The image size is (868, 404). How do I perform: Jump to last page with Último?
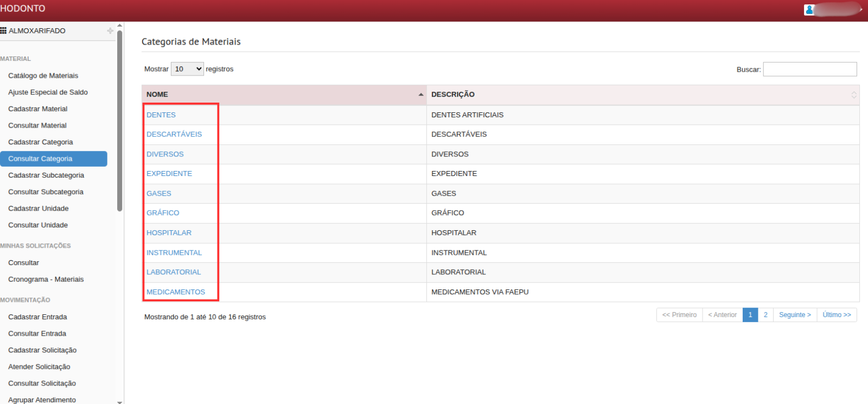(x=837, y=315)
